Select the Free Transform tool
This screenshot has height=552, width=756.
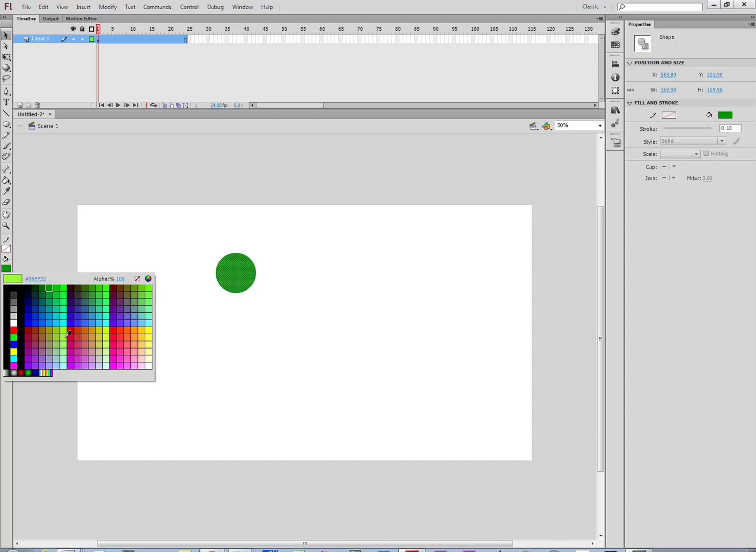(x=6, y=57)
